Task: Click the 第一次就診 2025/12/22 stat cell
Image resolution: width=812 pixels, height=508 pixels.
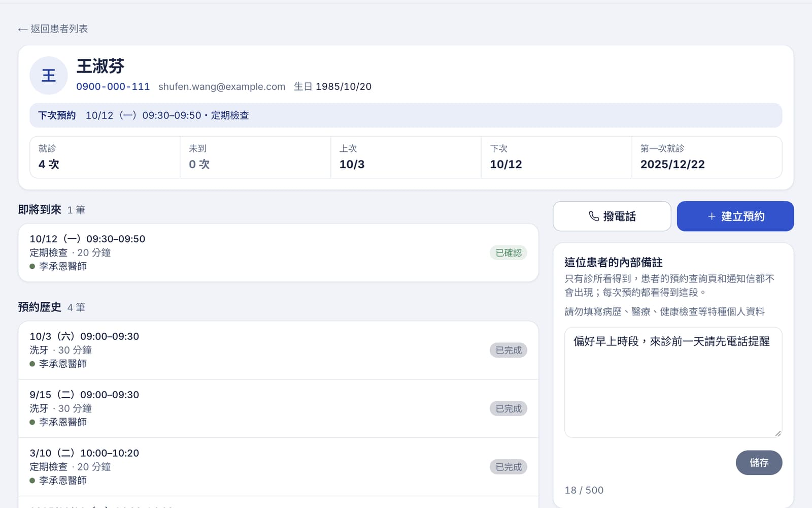Action: (706, 157)
